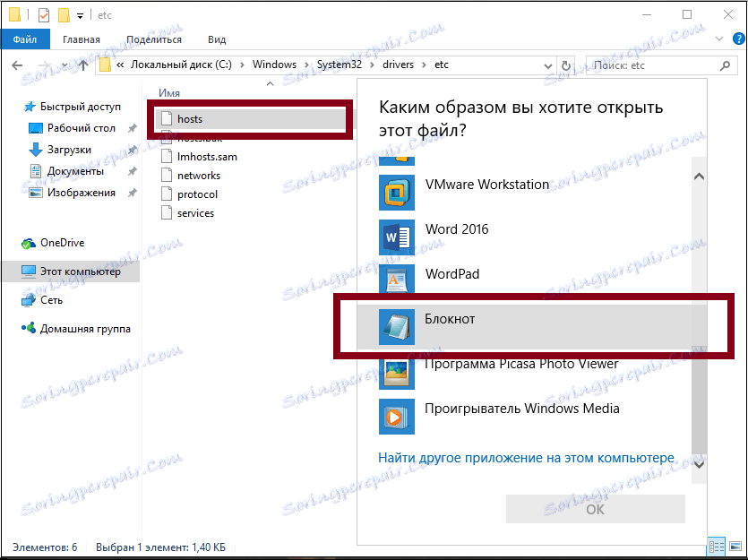Open the address bar path dropdown chevron
The width and height of the screenshot is (748, 560).
pos(548,65)
